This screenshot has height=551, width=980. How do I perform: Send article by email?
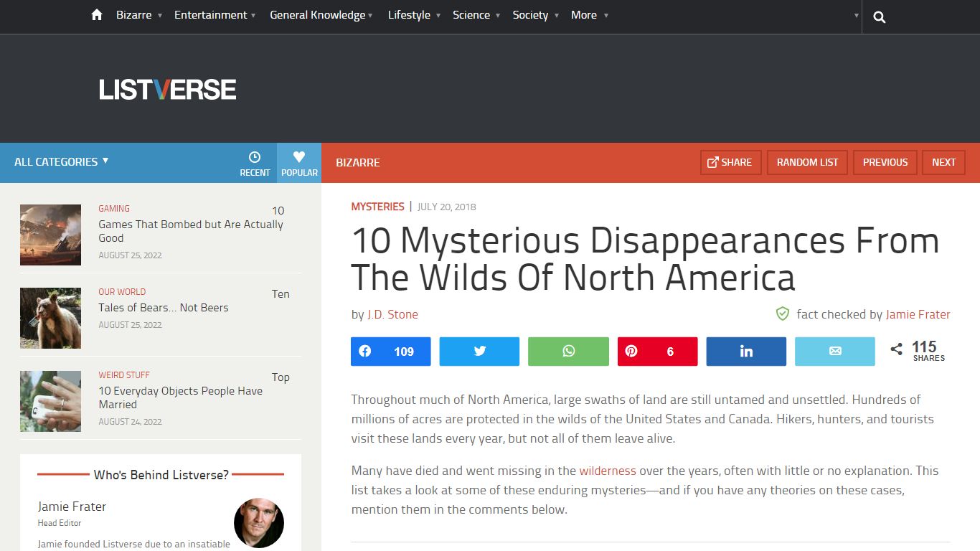click(835, 352)
